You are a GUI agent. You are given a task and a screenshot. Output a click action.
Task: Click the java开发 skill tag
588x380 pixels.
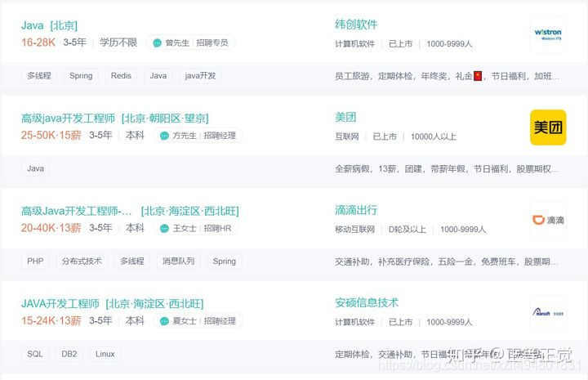[x=200, y=76]
